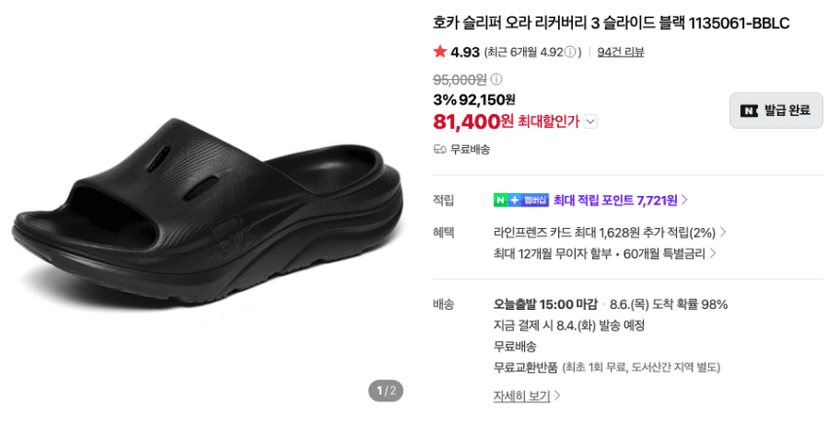
Task: Click the 1/2 image page indicator
Action: pyautogui.click(x=385, y=391)
